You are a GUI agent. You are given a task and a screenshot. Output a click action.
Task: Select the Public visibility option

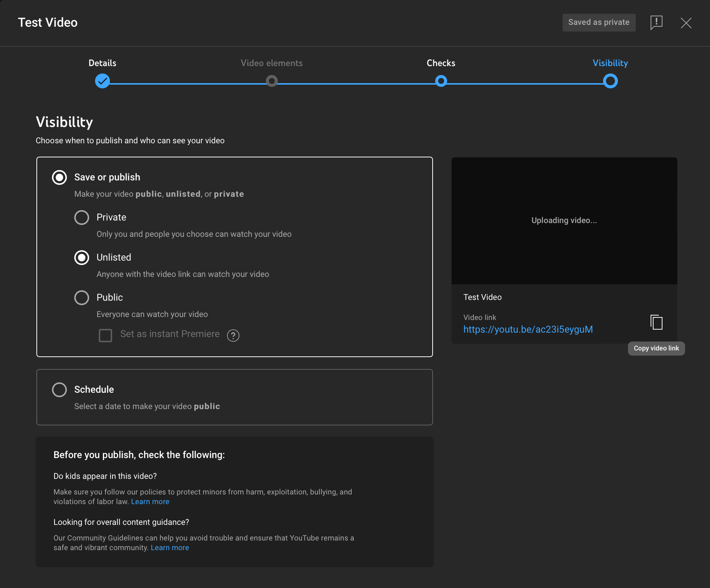coord(82,297)
